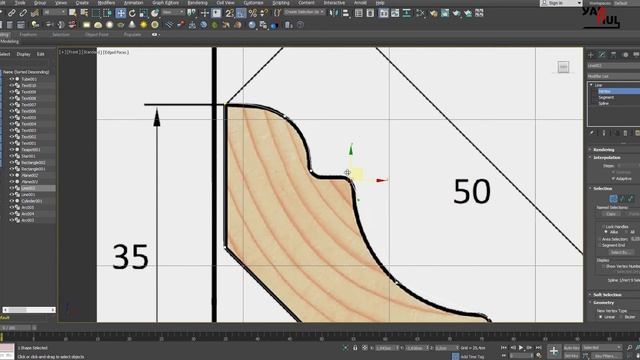Open the Modifier List dropdown

pyautogui.click(x=613, y=76)
